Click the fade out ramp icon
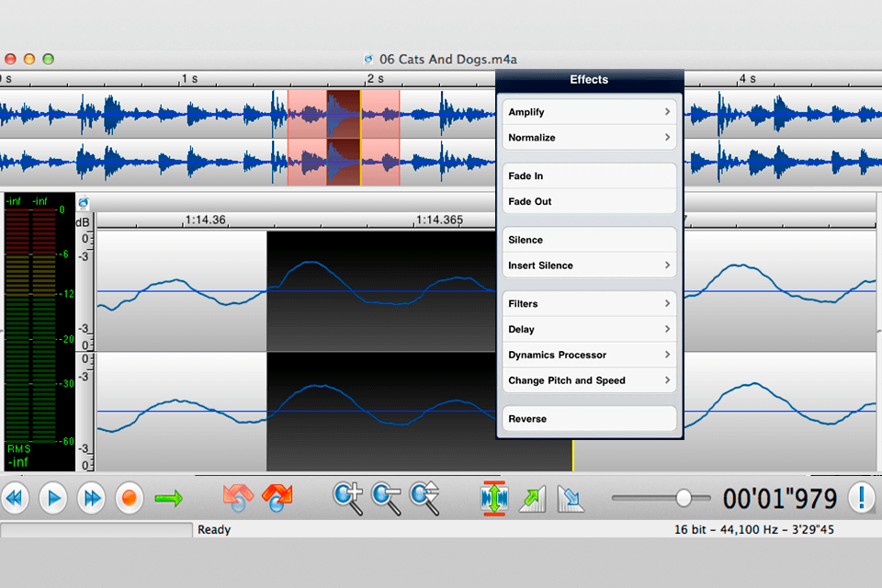 571,498
